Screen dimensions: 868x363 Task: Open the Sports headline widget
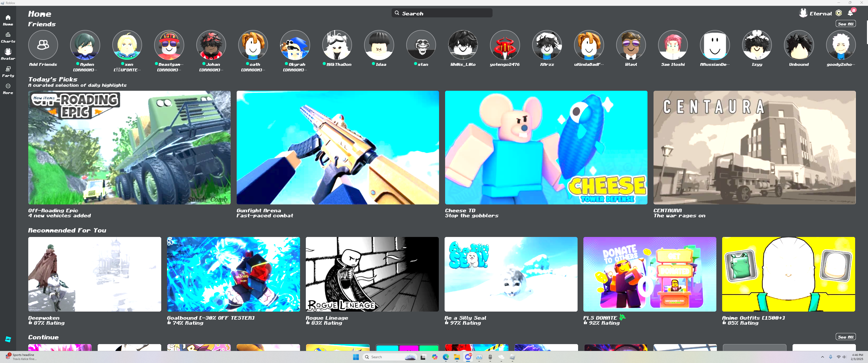coord(21,357)
